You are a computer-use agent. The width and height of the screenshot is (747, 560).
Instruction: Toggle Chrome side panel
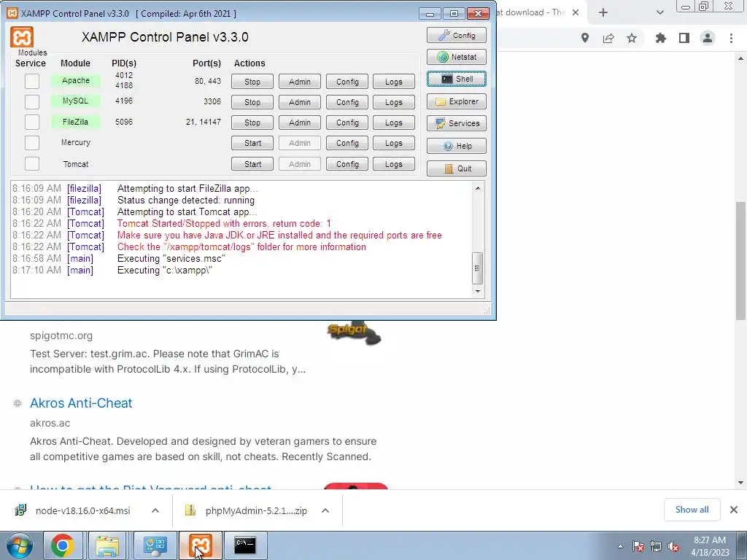coord(684,38)
